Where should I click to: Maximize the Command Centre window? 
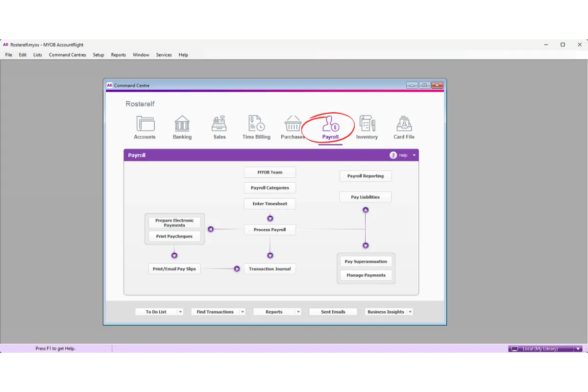[x=424, y=85]
